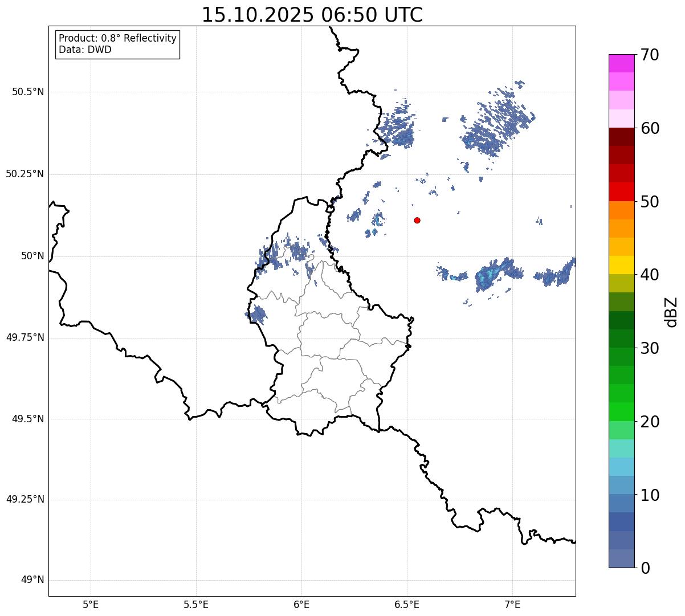
Task: Click the colorbar tick label 40
Action: tap(650, 275)
